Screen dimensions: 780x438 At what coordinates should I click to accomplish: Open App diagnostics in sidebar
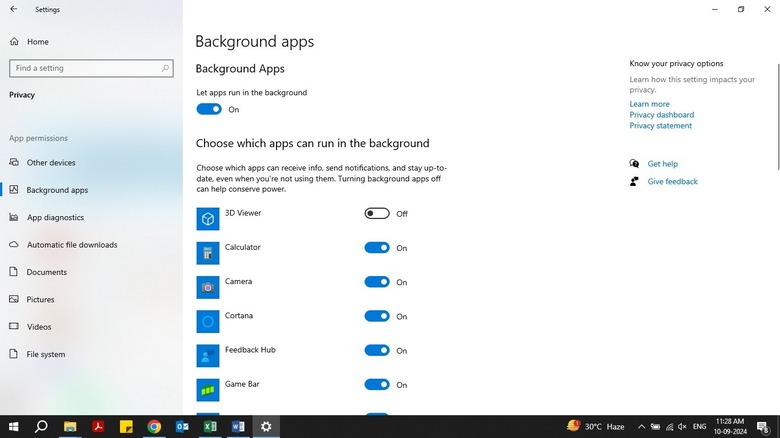55,217
